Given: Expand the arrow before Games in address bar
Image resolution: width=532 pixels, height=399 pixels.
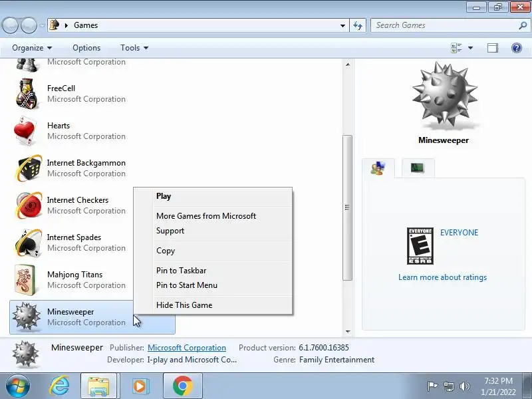Looking at the screenshot, I should click(66, 25).
